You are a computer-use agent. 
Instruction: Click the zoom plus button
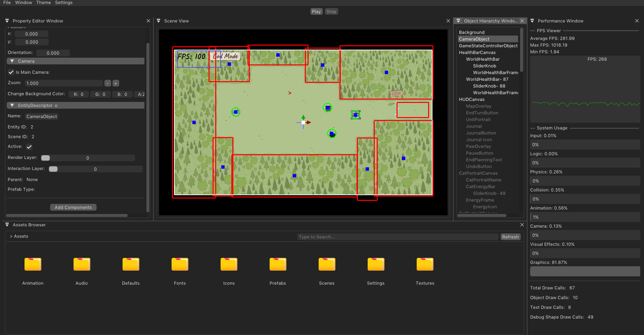(x=116, y=83)
